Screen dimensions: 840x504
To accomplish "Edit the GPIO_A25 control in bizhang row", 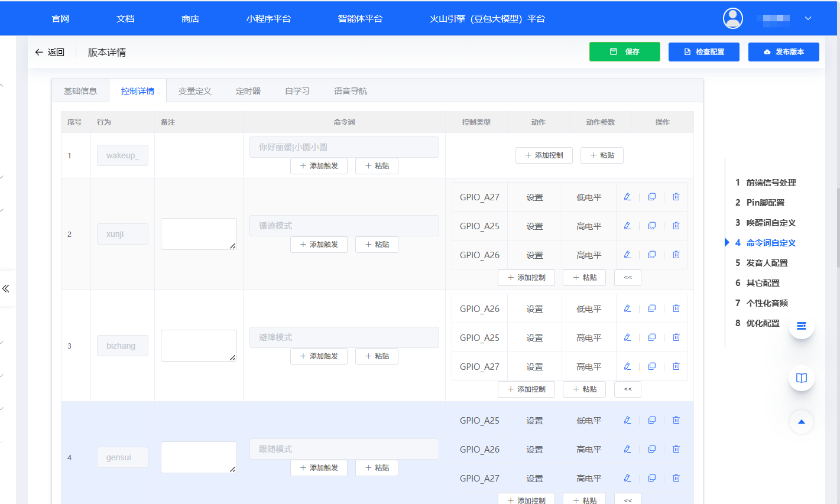I will (627, 337).
